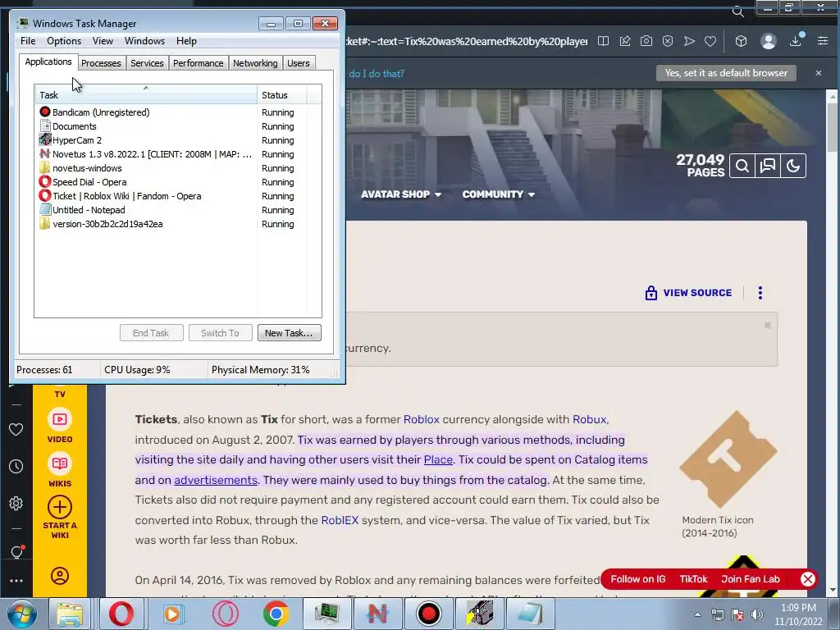The image size is (840, 630).
Task: Open the Options menu in Task Manager
Action: click(x=64, y=41)
